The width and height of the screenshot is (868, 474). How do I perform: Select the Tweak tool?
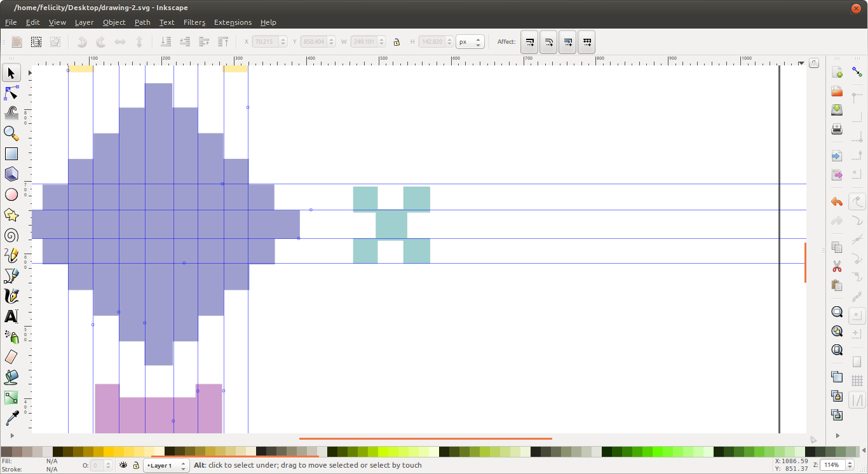coord(11,113)
